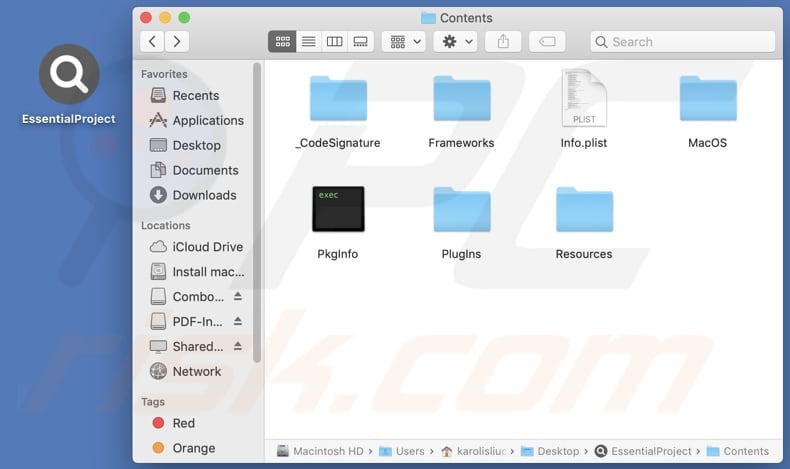Select the Info.plist file
The height and width of the screenshot is (469, 790).
[x=584, y=100]
